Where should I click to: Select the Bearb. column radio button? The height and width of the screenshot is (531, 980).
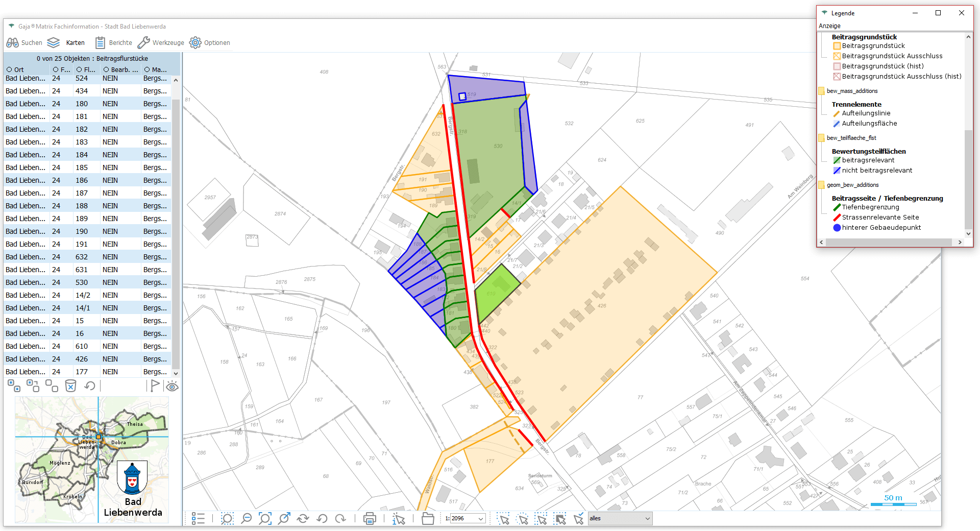[106, 69]
